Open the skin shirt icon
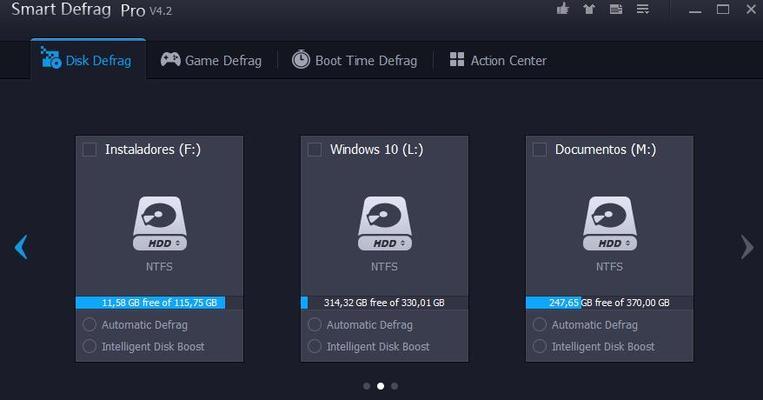The height and width of the screenshot is (400, 763). (589, 9)
